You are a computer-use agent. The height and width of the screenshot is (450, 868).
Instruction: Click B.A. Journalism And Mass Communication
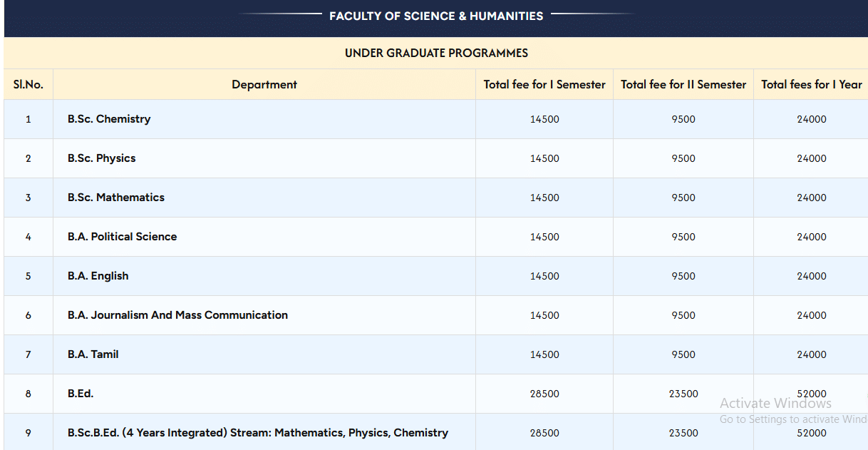coord(177,315)
